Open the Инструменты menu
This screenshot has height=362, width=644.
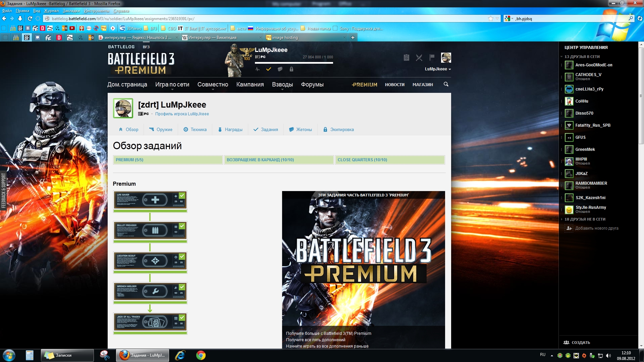pyautogui.click(x=97, y=11)
